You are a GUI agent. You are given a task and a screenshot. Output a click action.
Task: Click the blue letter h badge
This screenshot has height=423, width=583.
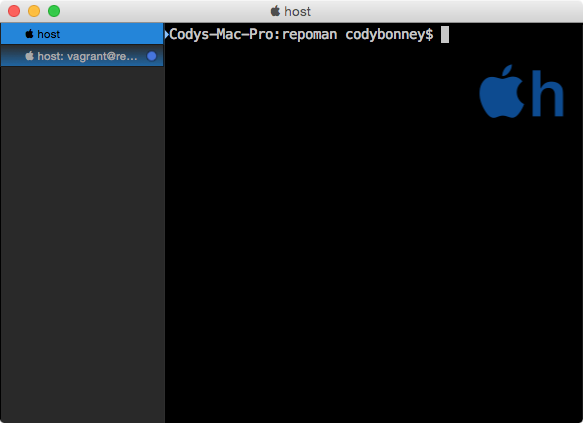[x=547, y=93]
